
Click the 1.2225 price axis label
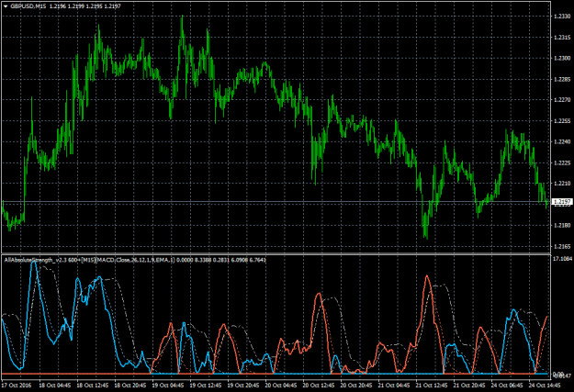(562, 162)
